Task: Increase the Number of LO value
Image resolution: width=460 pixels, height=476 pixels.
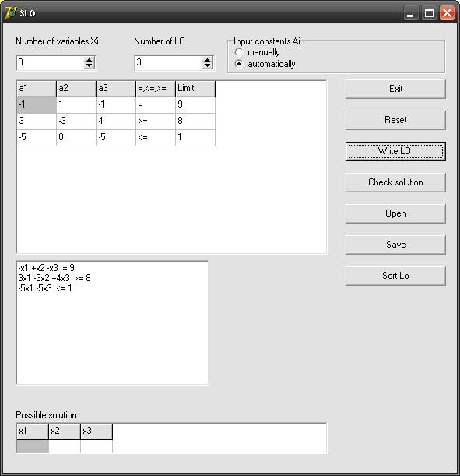Action: coord(207,60)
